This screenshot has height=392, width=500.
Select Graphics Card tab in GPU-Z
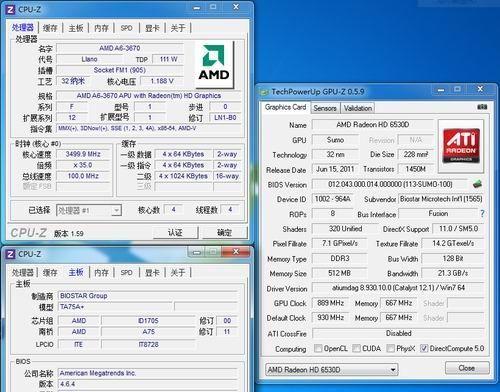(286, 107)
